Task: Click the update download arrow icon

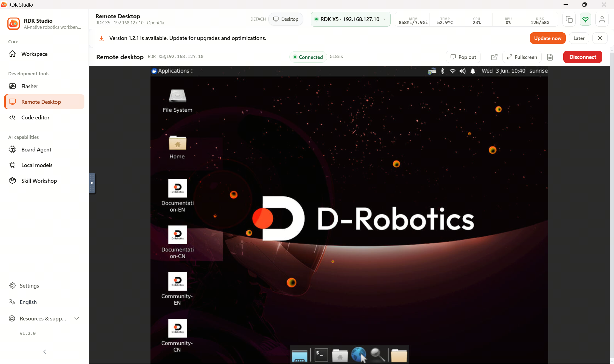Action: click(x=101, y=38)
